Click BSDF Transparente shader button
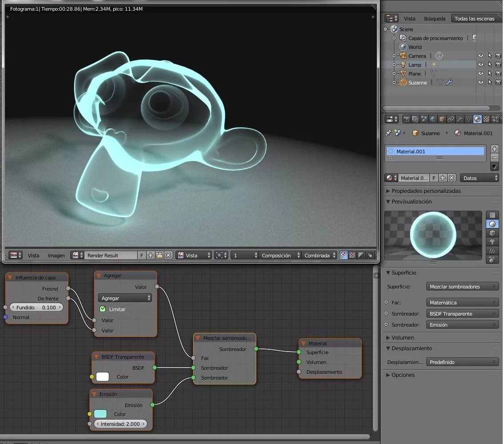 click(x=462, y=313)
